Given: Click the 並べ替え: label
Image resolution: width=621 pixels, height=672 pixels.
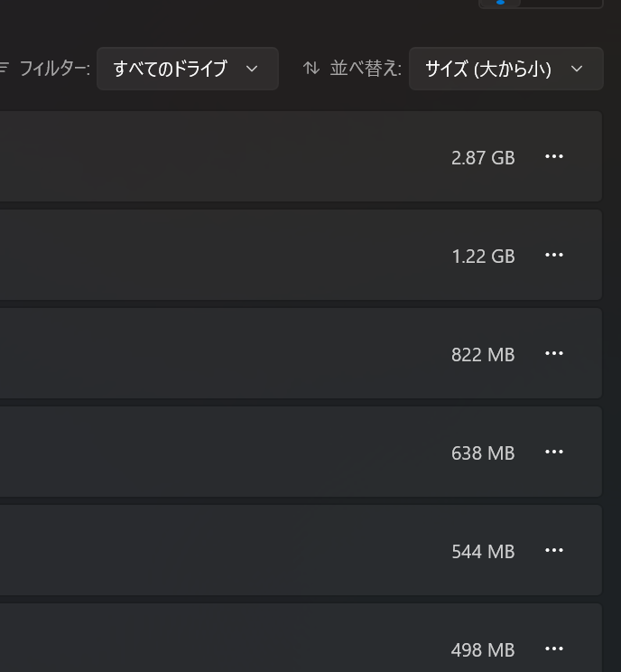Looking at the screenshot, I should coord(366,69).
